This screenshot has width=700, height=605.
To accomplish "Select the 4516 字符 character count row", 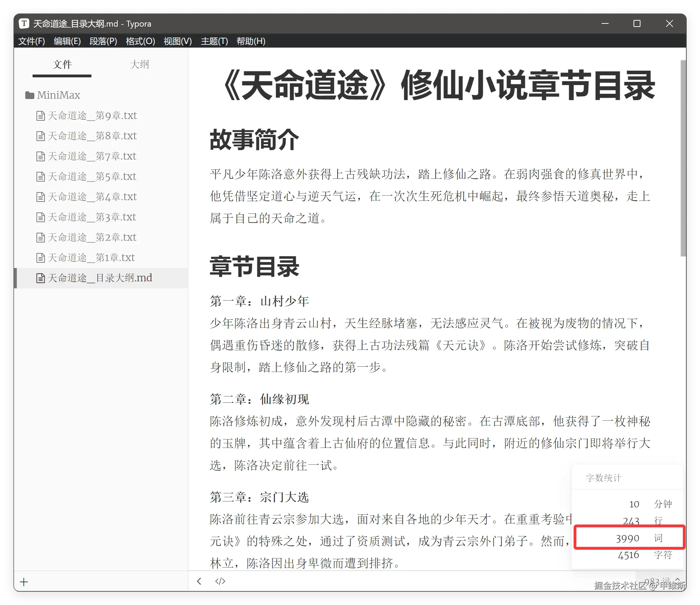I will coord(629,555).
